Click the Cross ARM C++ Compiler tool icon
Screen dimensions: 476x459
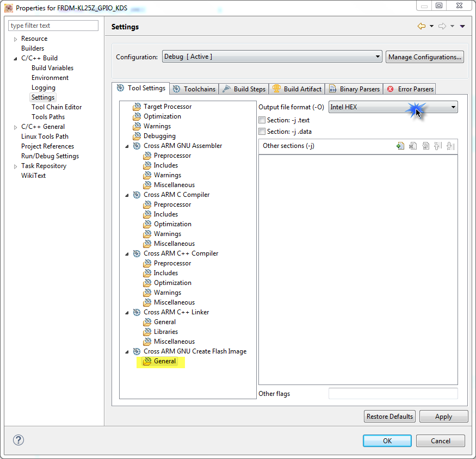tap(137, 253)
